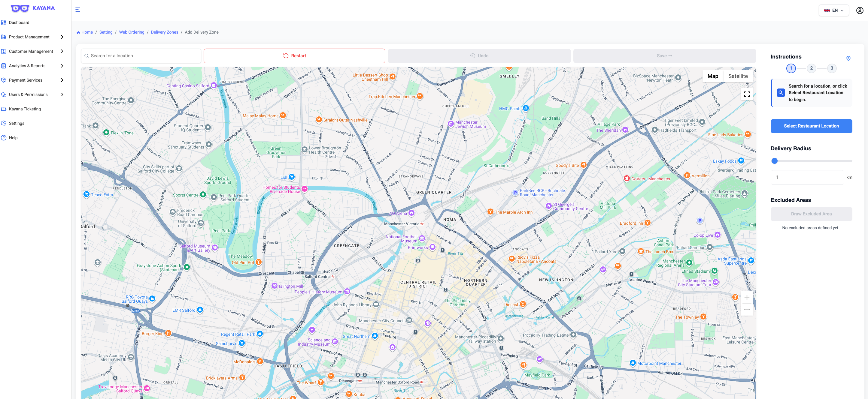The height and width of the screenshot is (399, 868).
Task: Click the location pin icon beside Instructions
Action: point(848,58)
